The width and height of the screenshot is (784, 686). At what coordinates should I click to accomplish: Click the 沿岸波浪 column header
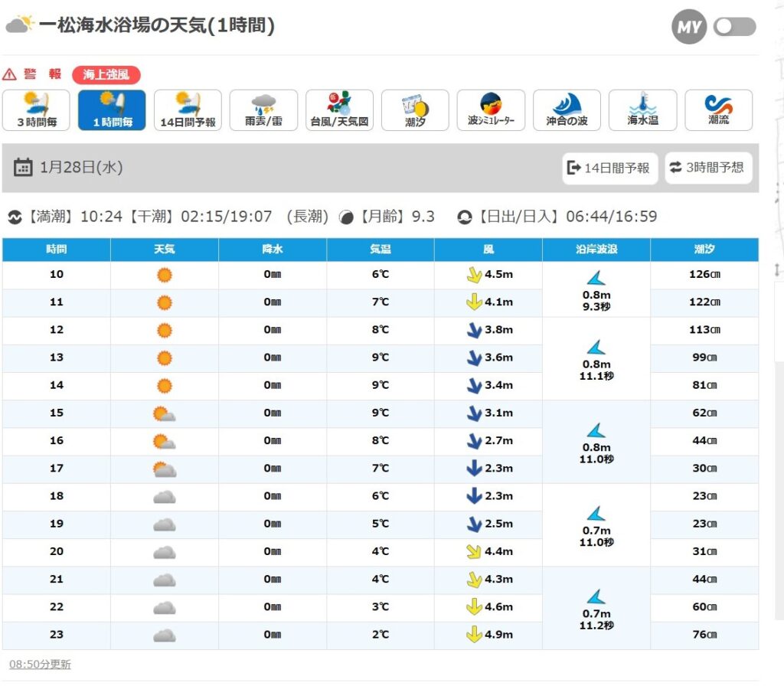click(x=596, y=250)
